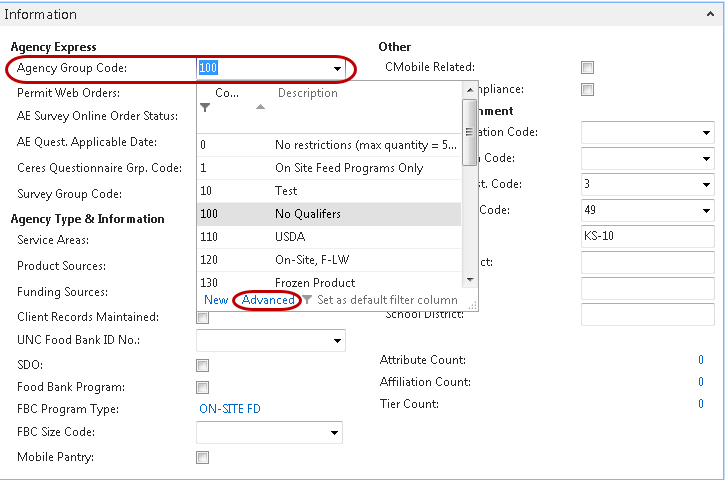The width and height of the screenshot is (725, 480).
Task: Click funnel icon beside Set as default filter column
Action: 307,300
